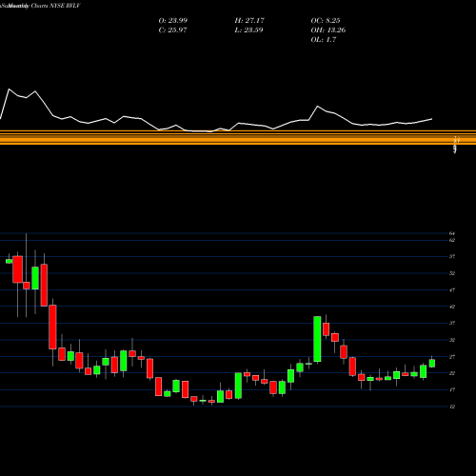Click the 27 price axis label
Screen dimensions: 476x476
pos(452,357)
